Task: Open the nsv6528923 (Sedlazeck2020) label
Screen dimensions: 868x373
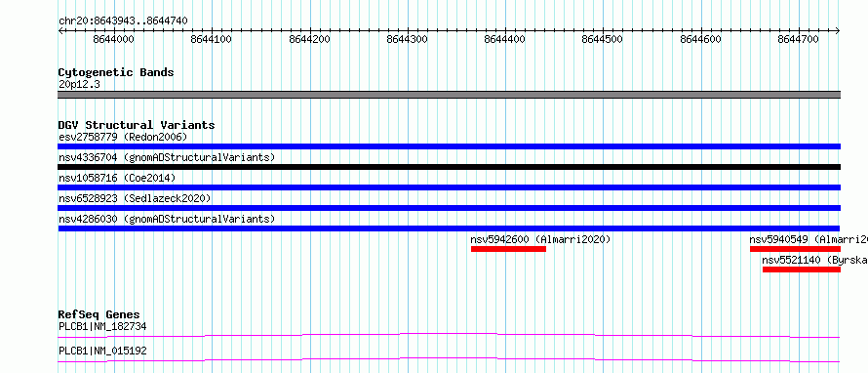Action: click(135, 198)
